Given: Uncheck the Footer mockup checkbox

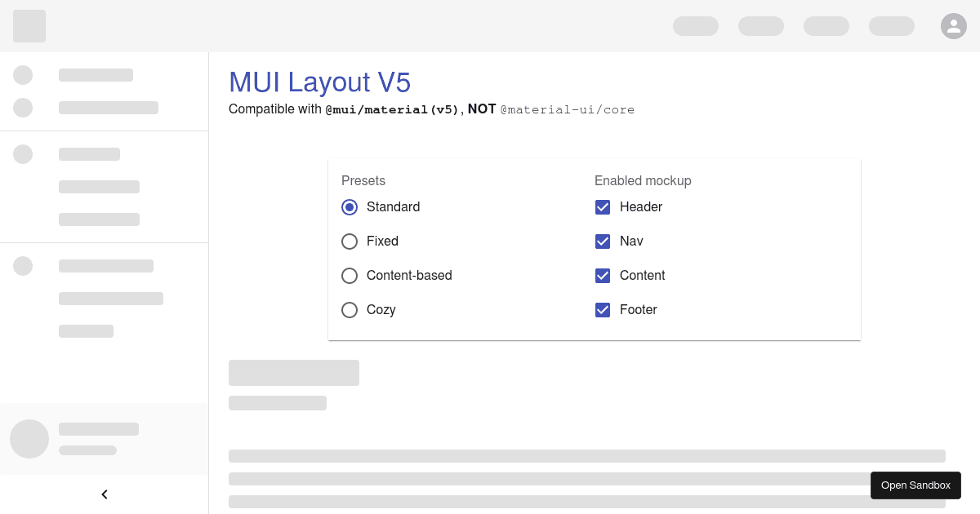Looking at the screenshot, I should point(603,310).
